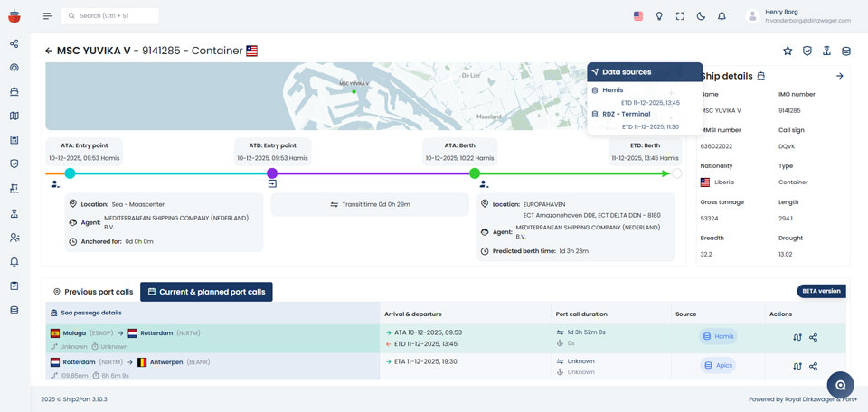
Task: Click the shield check icon in page header
Action: coord(807,51)
